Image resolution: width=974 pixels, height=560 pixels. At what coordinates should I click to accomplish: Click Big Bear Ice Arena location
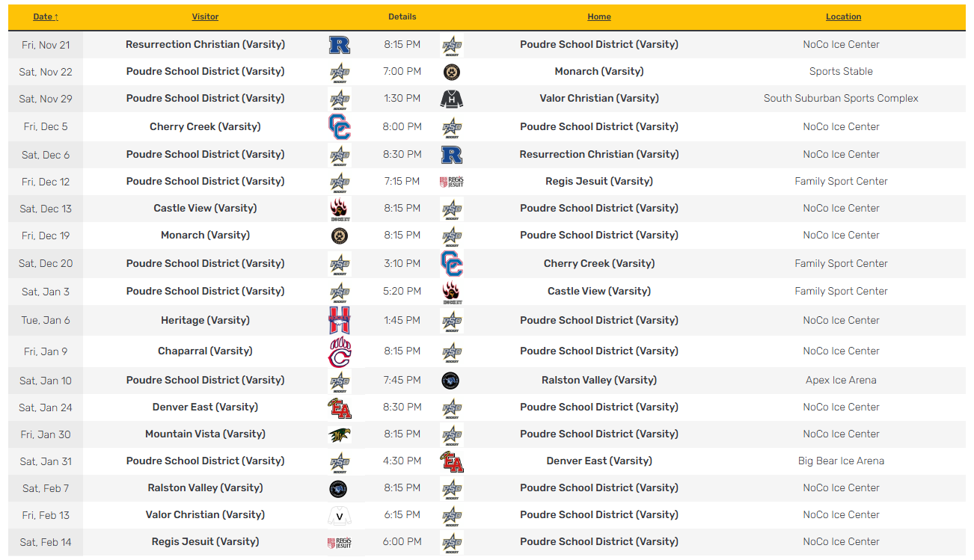point(841,461)
